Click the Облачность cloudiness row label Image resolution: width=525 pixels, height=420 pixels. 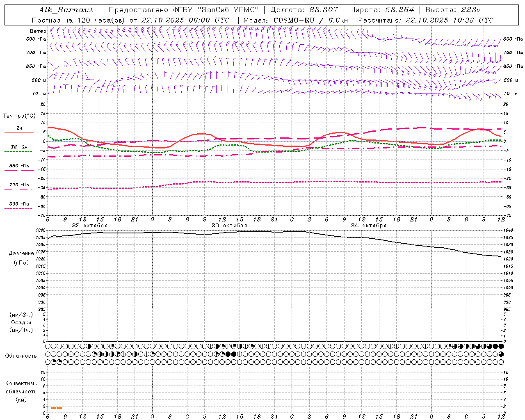click(x=21, y=356)
